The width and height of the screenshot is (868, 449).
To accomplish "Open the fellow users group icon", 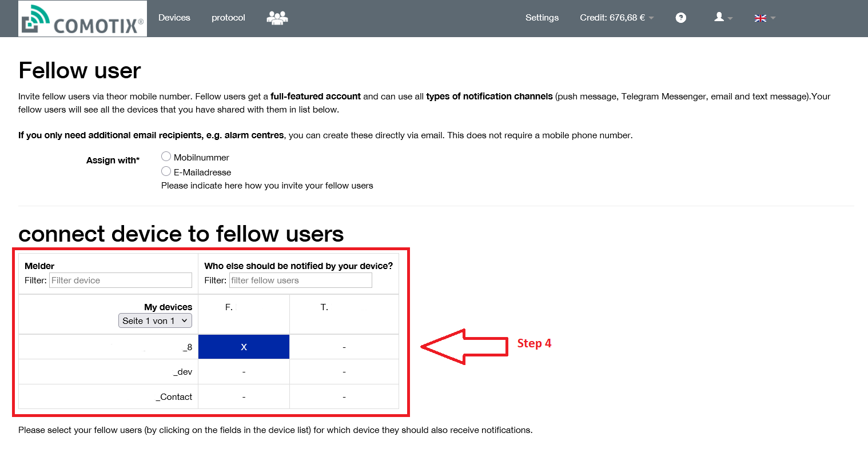I will (277, 18).
